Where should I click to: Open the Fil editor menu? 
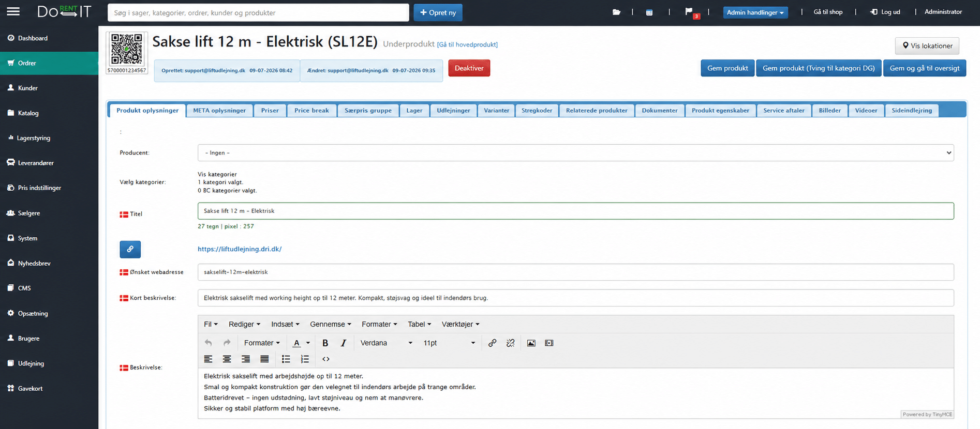(211, 324)
